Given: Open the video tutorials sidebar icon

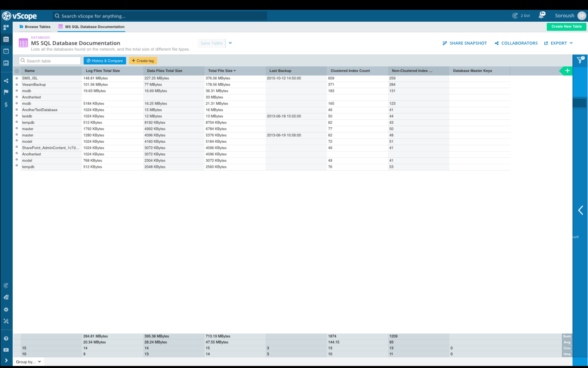Looking at the screenshot, I should click(x=6, y=350).
